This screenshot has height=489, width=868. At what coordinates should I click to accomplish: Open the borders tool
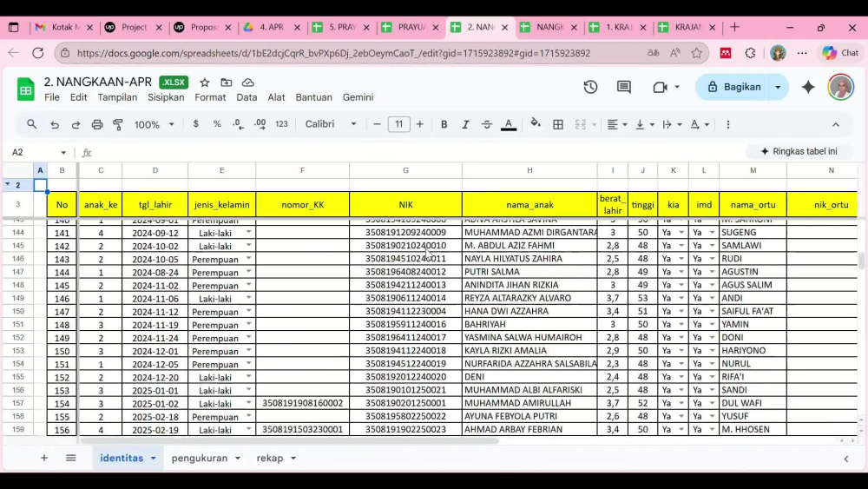558,124
